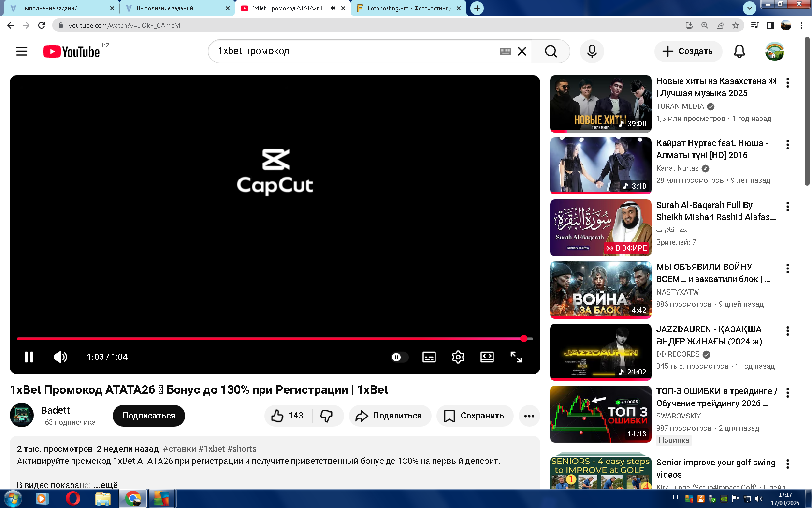Open the JAZZDAUREN video thumbnail
Screen dimensions: 812x508
[x=601, y=352]
